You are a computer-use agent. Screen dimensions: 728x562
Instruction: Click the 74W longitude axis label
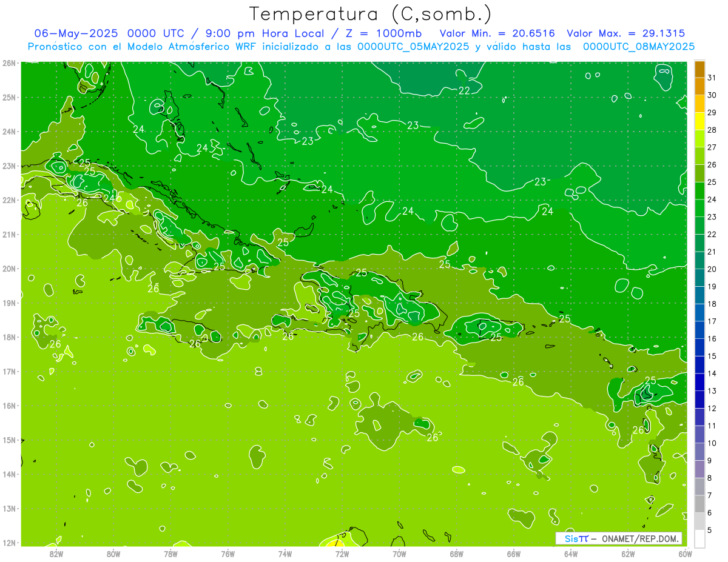[285, 553]
